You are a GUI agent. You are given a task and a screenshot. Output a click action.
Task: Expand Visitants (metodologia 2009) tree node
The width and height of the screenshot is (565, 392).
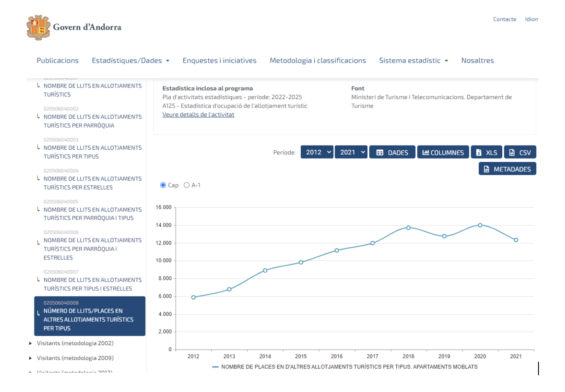30,358
